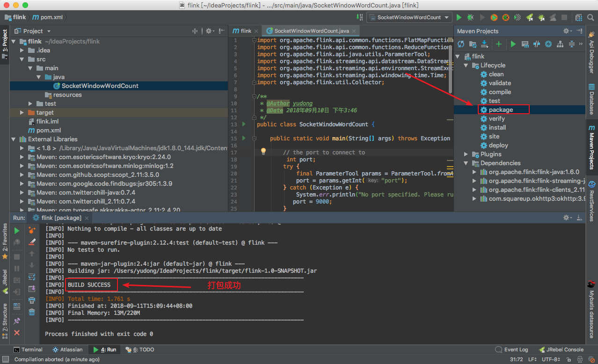Toggle Maven offline mode

[536, 44]
